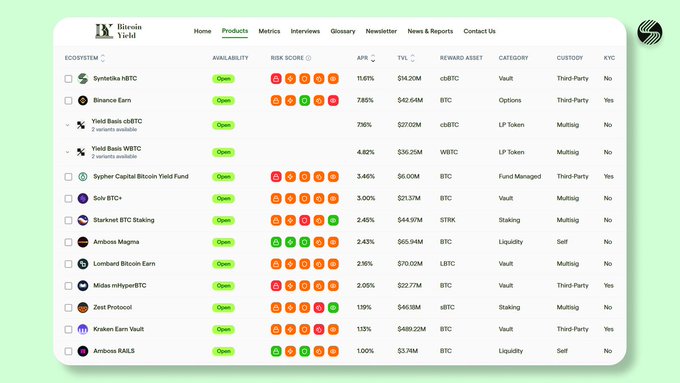Check the Midas mHyperBTC checkbox

[69, 286]
